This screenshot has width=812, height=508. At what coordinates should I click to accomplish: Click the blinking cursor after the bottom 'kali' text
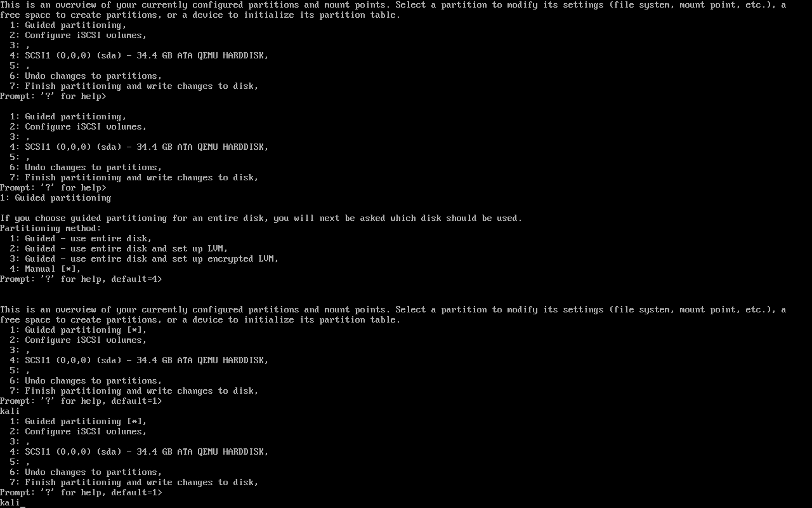coord(23,503)
